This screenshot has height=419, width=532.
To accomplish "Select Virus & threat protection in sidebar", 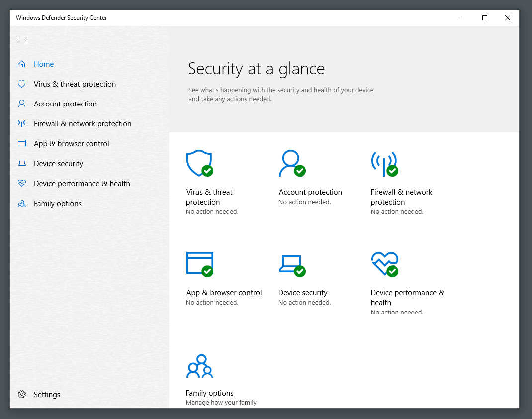I will click(75, 84).
